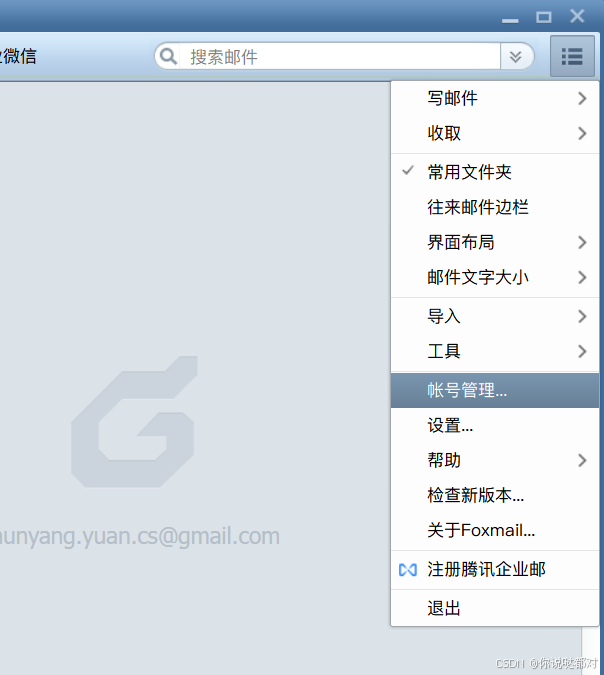Click the magnifier search icon

[x=167, y=56]
